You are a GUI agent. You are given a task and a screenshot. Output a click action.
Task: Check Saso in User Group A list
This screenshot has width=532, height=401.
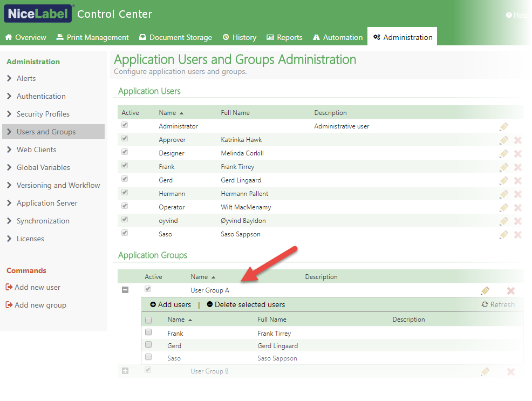(x=148, y=357)
